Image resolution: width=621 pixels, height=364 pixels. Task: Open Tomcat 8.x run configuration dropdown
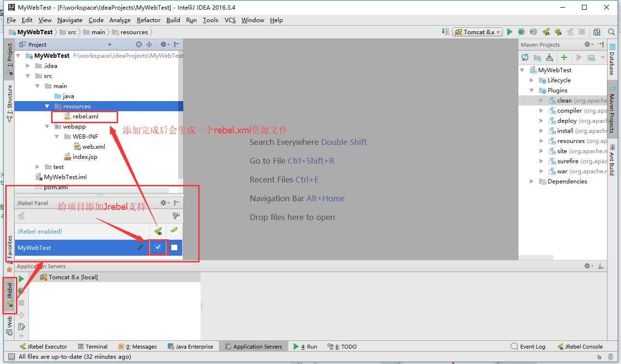pos(477,32)
